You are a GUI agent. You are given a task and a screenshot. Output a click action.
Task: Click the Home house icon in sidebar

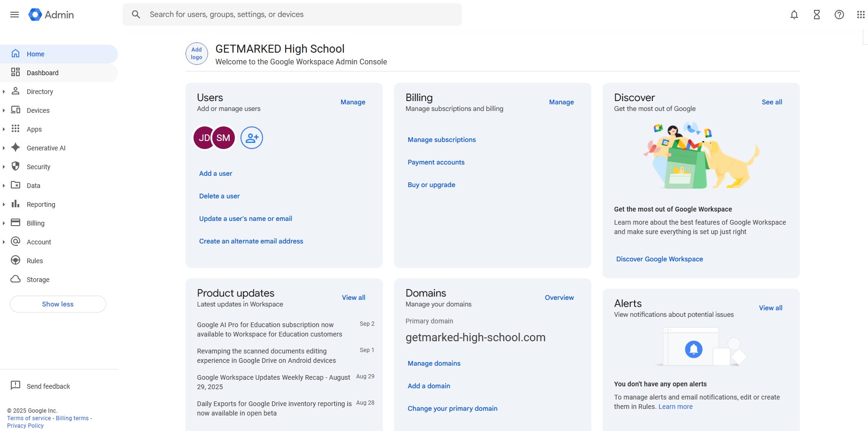tap(15, 54)
